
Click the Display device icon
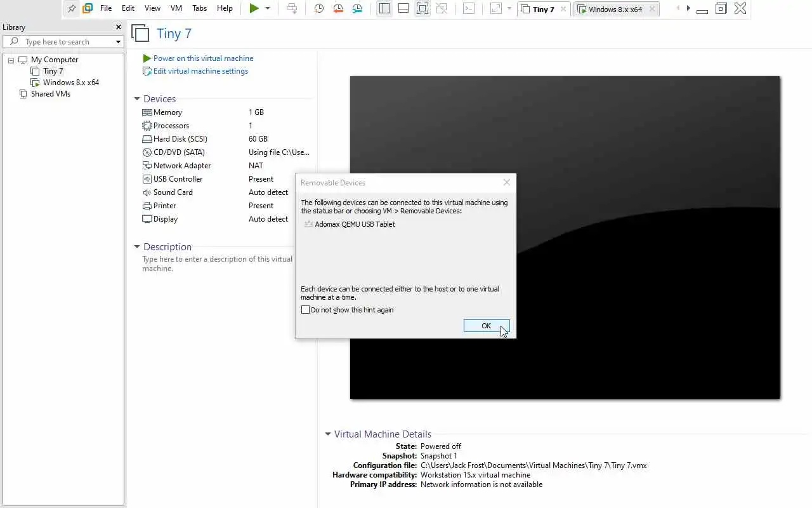147,219
